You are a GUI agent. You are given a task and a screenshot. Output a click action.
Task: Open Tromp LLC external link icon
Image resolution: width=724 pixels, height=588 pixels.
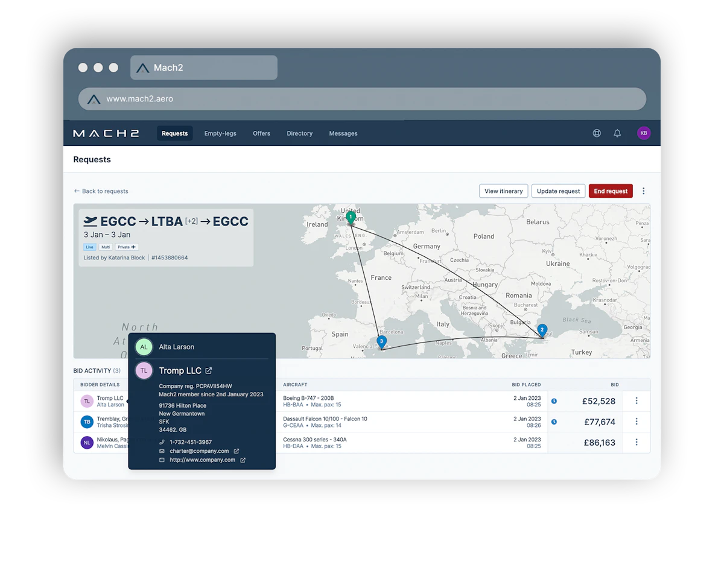click(209, 371)
